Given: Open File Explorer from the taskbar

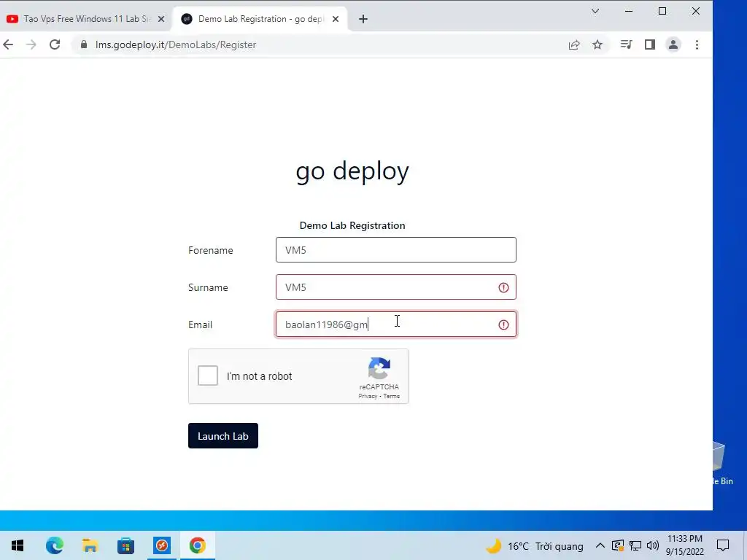Looking at the screenshot, I should tap(90, 545).
